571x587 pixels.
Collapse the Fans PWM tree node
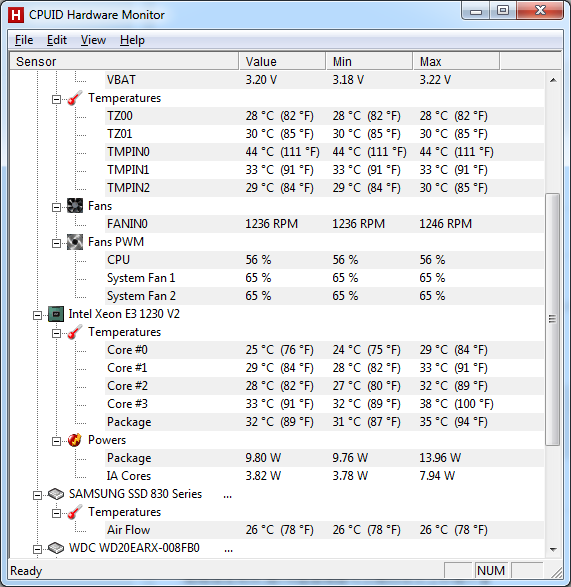(56, 244)
